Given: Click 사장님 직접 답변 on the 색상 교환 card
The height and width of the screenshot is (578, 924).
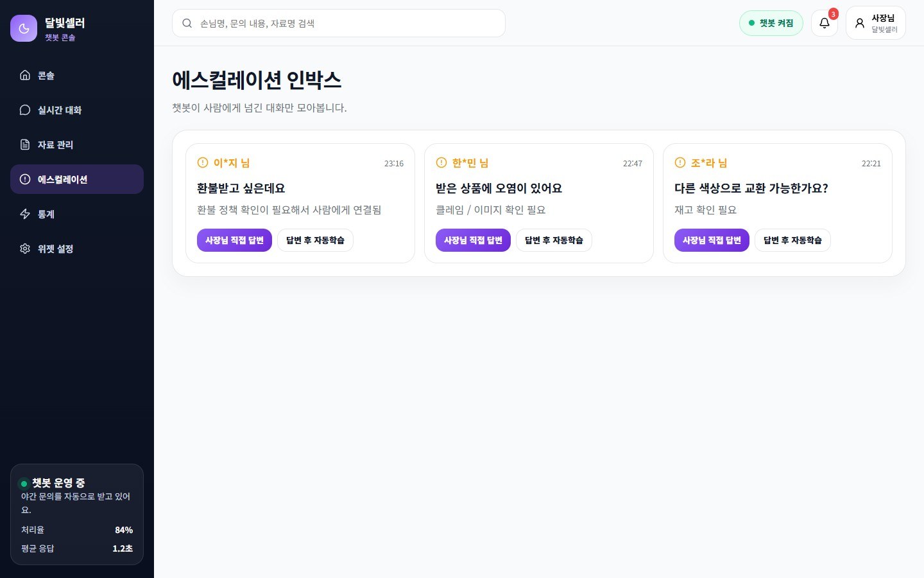Looking at the screenshot, I should 712,240.
